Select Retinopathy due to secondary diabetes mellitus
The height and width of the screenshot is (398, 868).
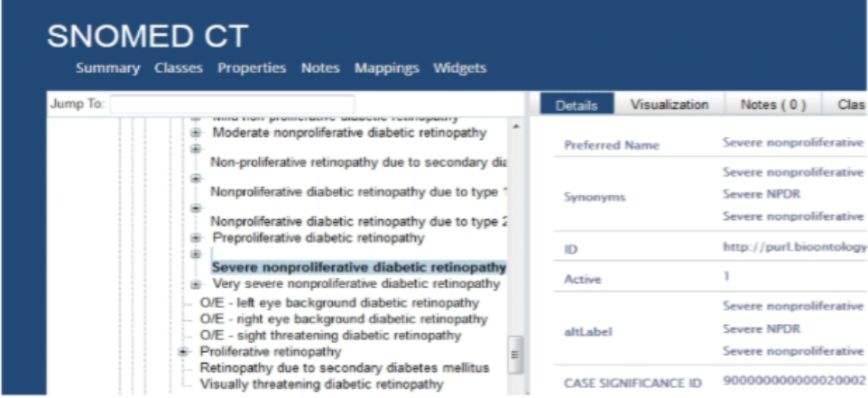pyautogui.click(x=344, y=367)
